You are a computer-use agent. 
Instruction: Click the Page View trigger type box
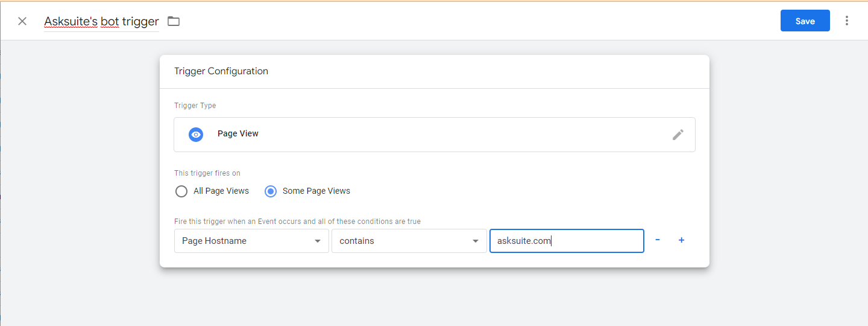435,134
